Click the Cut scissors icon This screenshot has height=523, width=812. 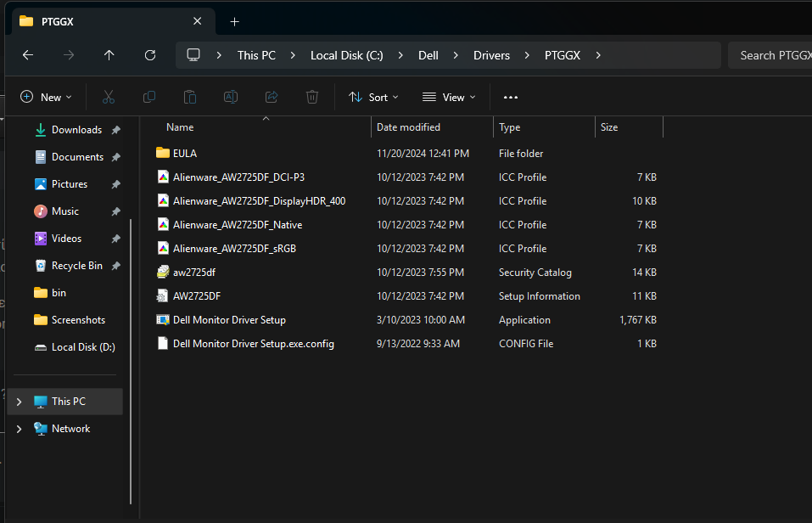[x=109, y=97]
